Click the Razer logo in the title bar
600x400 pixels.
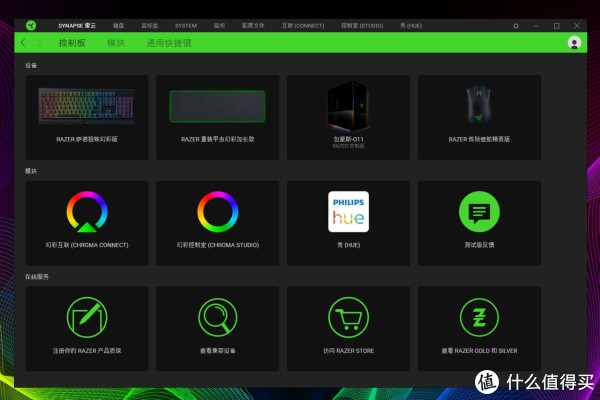pyautogui.click(x=31, y=26)
